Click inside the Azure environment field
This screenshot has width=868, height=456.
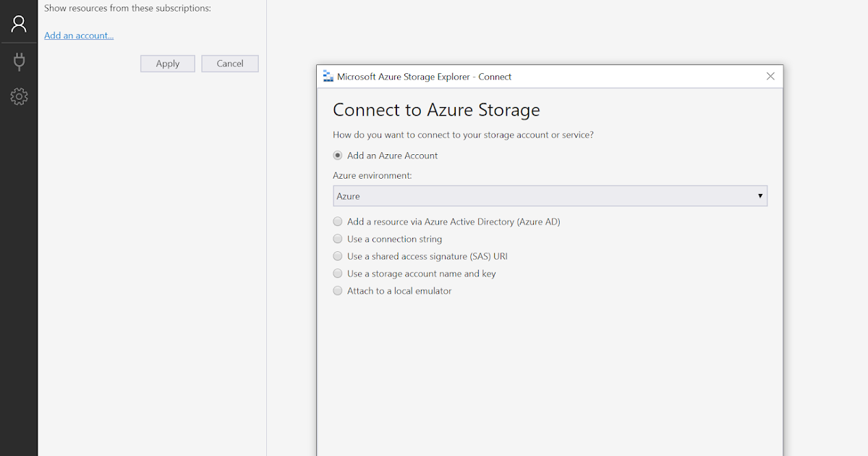(506, 195)
